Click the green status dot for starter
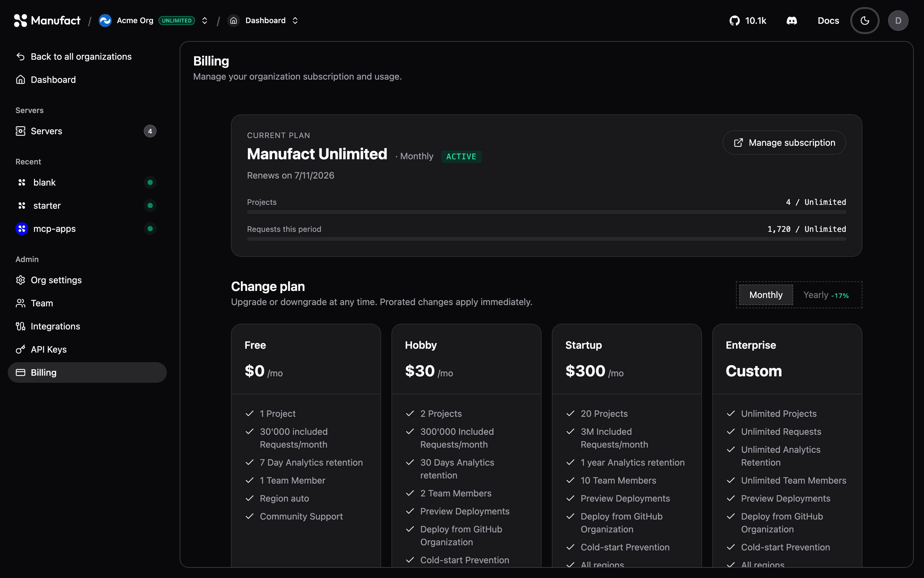 150,206
